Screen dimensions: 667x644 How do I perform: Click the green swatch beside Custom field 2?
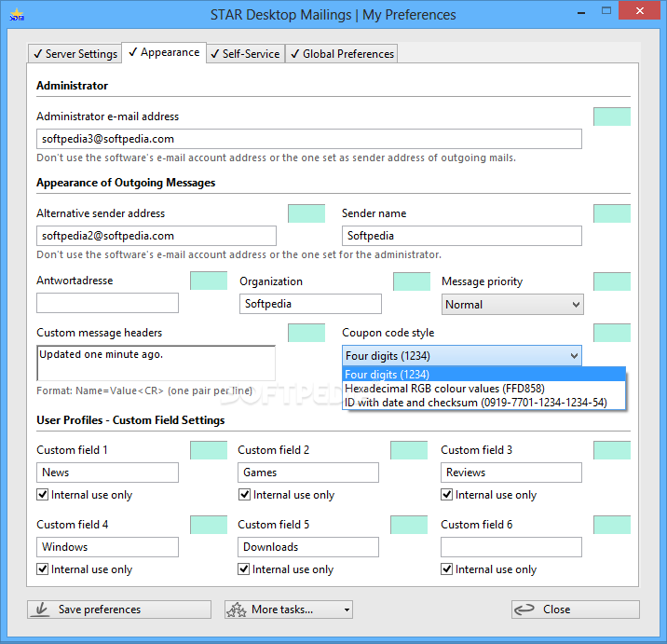tap(409, 450)
